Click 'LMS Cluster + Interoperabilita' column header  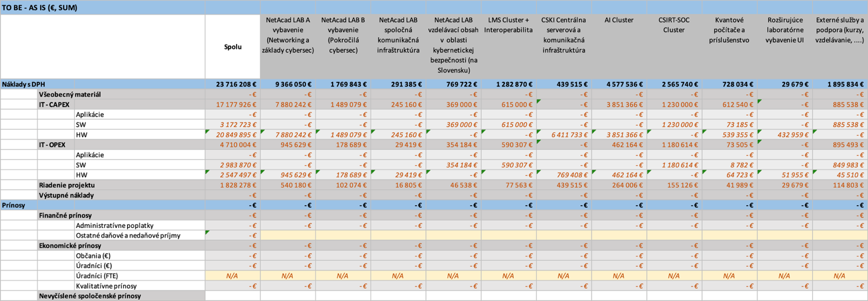tap(508, 25)
